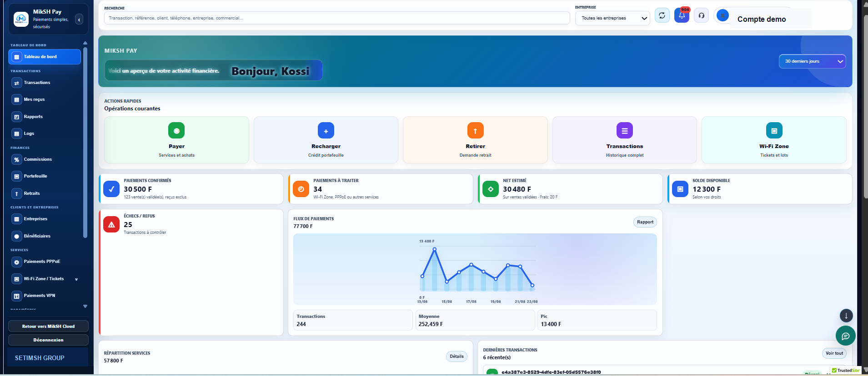This screenshot has height=376, width=868.
Task: Click the Transactions 244 stat box
Action: (353, 320)
